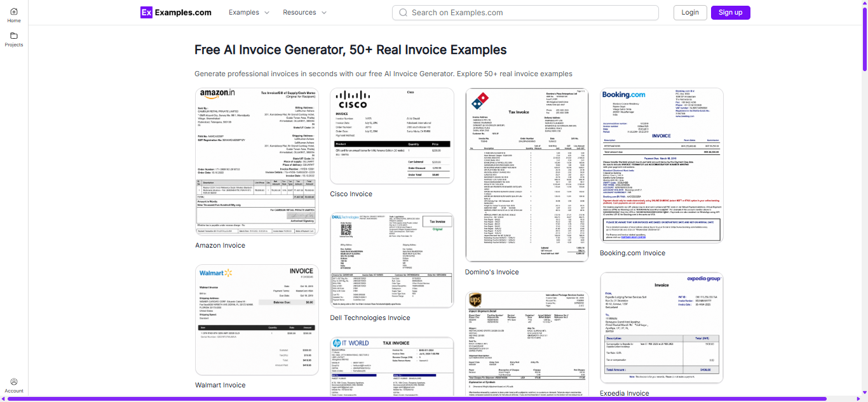Viewport: 868px width, 402px height.
Task: Open the Booking.com invoice thumbnail
Action: 661,165
